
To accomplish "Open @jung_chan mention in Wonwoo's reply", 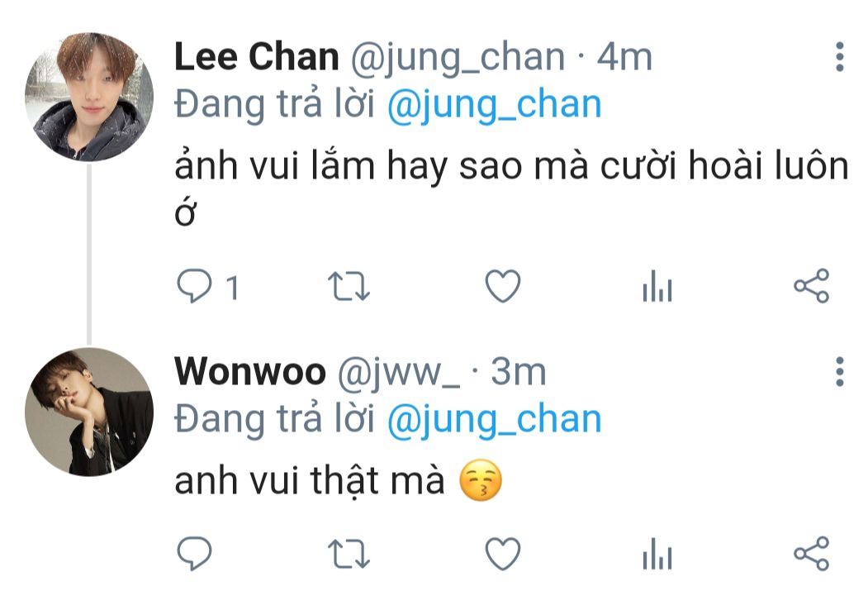I will [495, 420].
